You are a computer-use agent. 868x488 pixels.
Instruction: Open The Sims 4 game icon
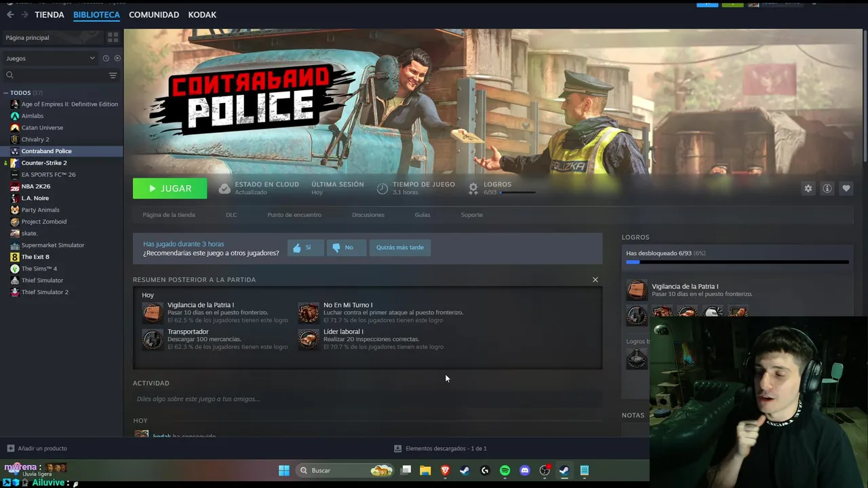click(14, 268)
